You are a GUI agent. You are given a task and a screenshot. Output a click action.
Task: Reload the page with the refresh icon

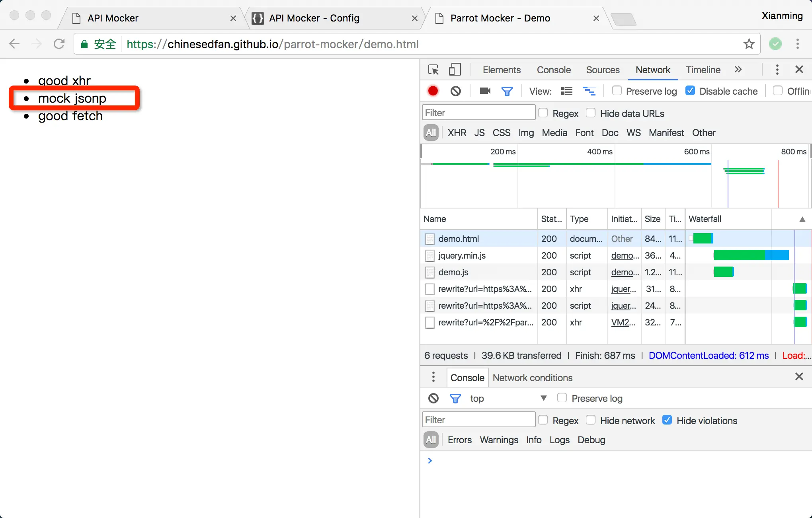coord(59,44)
